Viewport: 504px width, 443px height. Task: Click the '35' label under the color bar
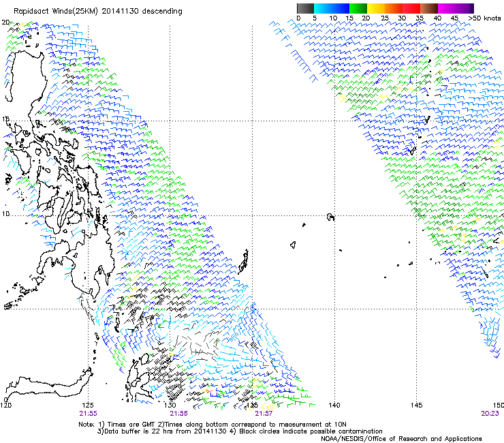pyautogui.click(x=420, y=18)
